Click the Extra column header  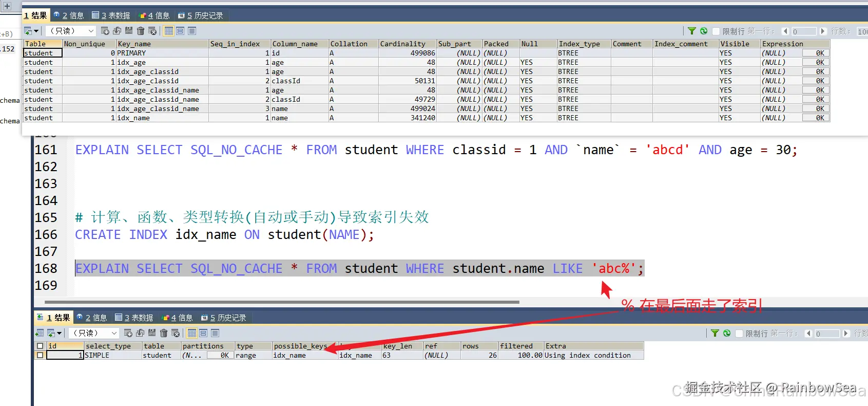[594, 346]
